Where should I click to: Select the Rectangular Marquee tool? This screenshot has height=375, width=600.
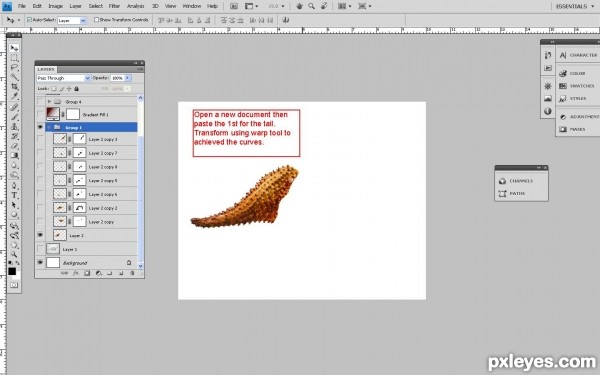point(14,58)
